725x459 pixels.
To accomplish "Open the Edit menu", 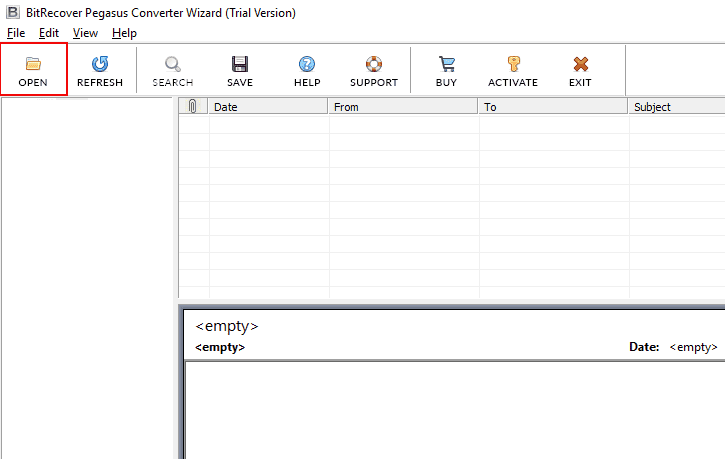I will coord(48,33).
